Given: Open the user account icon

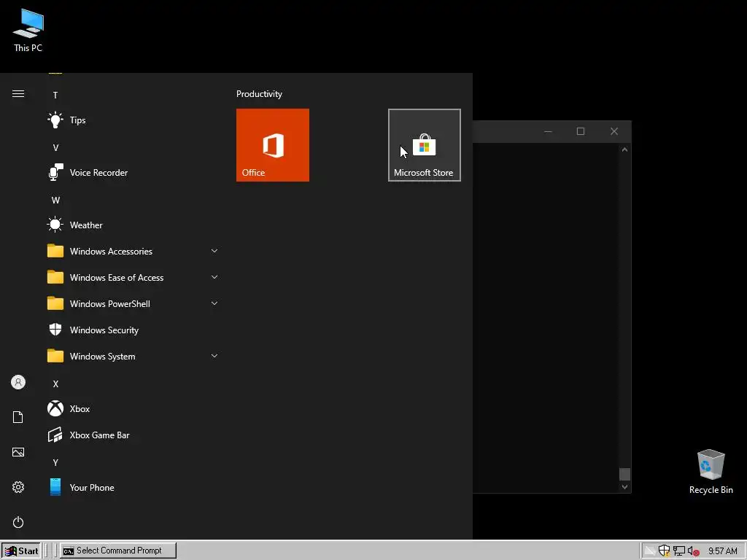Looking at the screenshot, I should point(18,382).
